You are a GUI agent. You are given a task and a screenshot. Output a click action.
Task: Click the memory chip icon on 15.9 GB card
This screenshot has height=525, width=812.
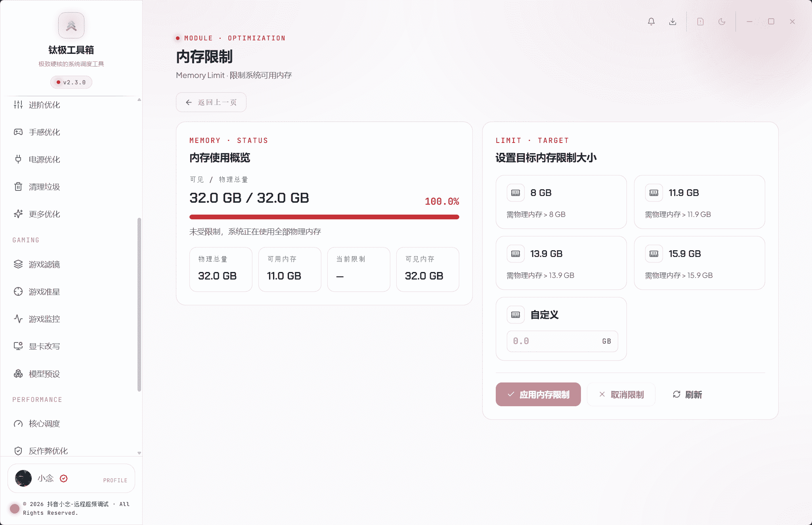pos(654,254)
